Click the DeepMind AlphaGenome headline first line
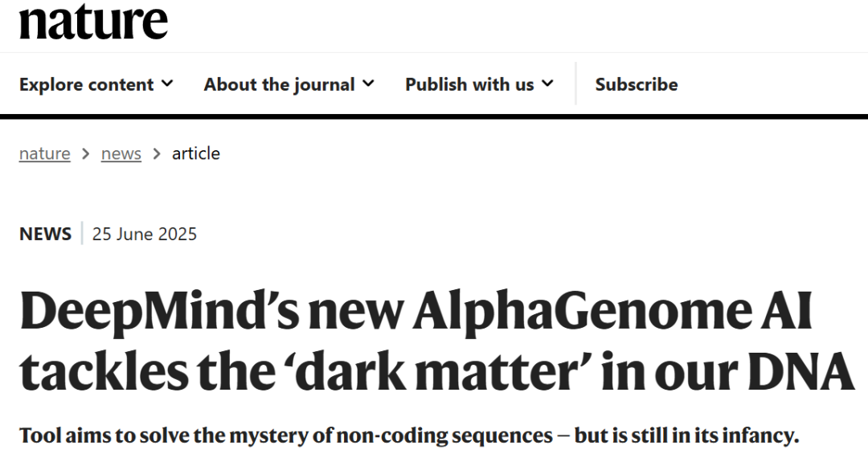This screenshot has height=466, width=868. 416,311
